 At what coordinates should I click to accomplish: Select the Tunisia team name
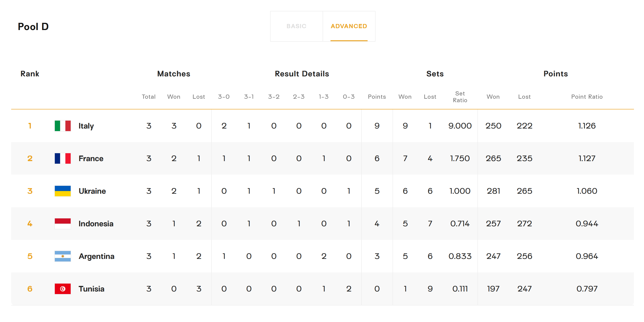(91, 289)
